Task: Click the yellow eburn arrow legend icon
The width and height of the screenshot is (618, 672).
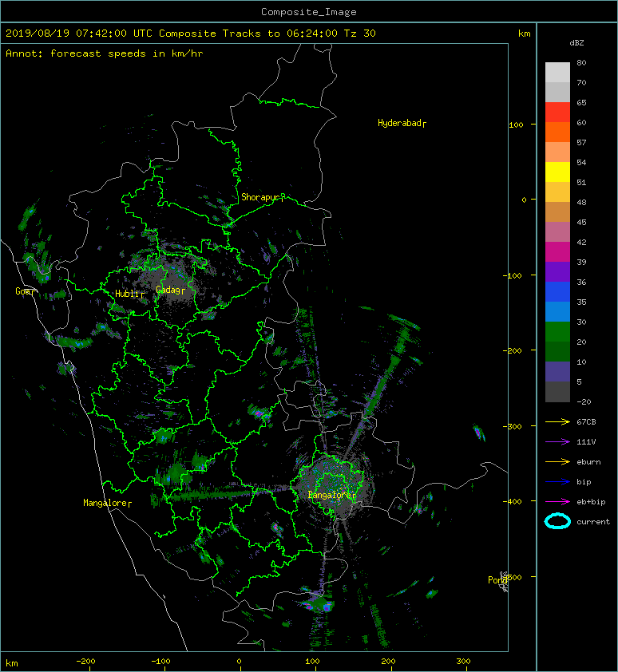Action: 557,461
